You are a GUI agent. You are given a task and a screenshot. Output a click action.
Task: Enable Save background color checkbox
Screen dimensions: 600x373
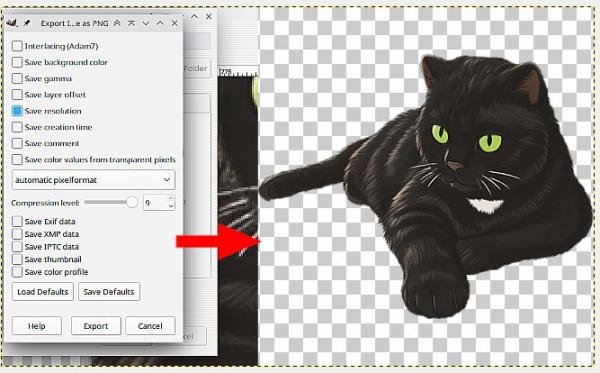[x=17, y=62]
